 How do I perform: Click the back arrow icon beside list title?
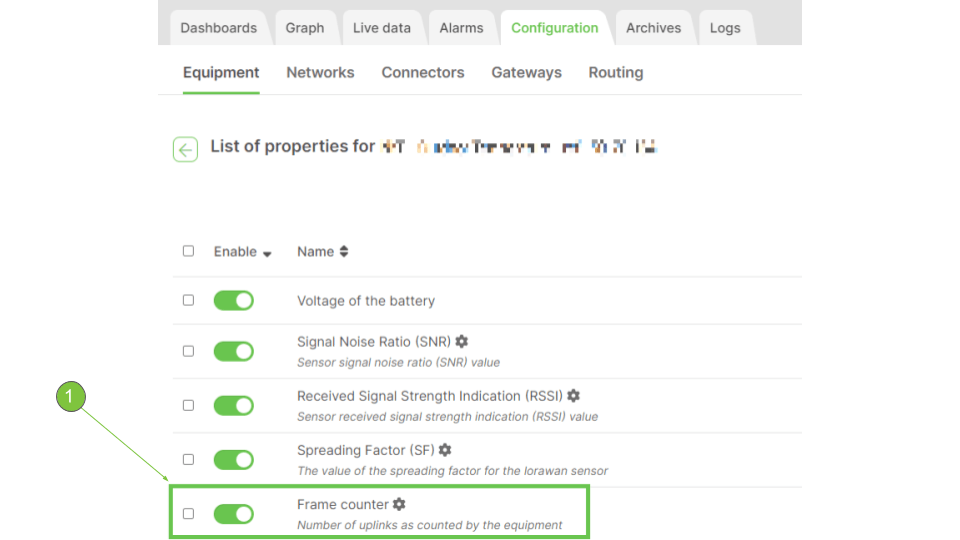(x=185, y=149)
